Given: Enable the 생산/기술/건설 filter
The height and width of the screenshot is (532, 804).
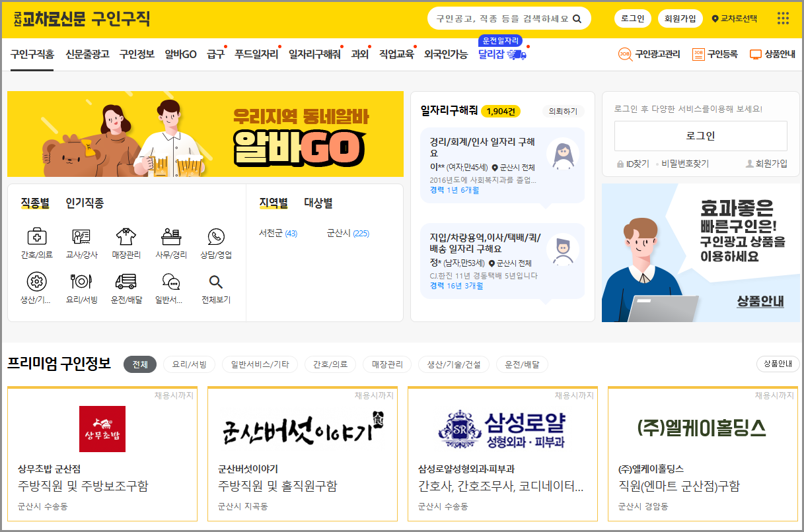Looking at the screenshot, I should 456,364.
